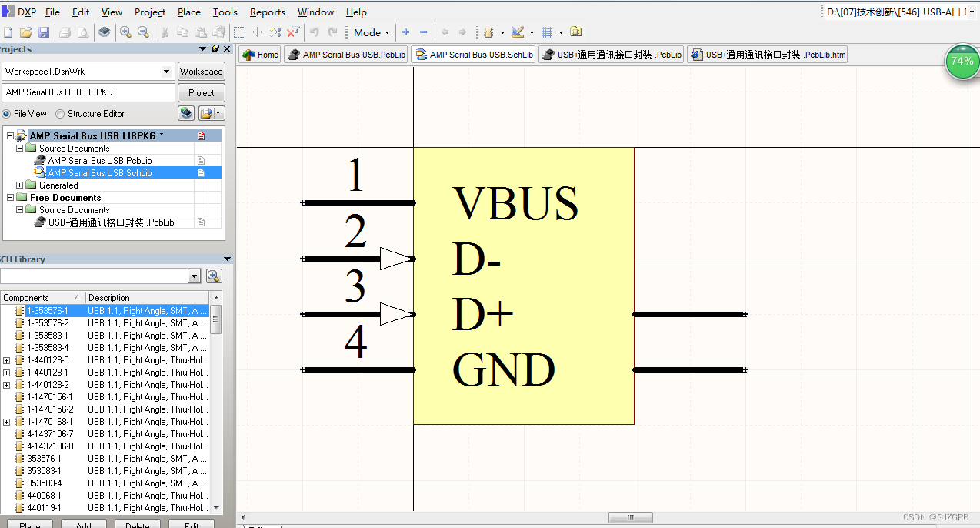Switch to the AMP Serial Bus USB.PcbLib tab
This screenshot has height=528, width=980.
point(345,54)
